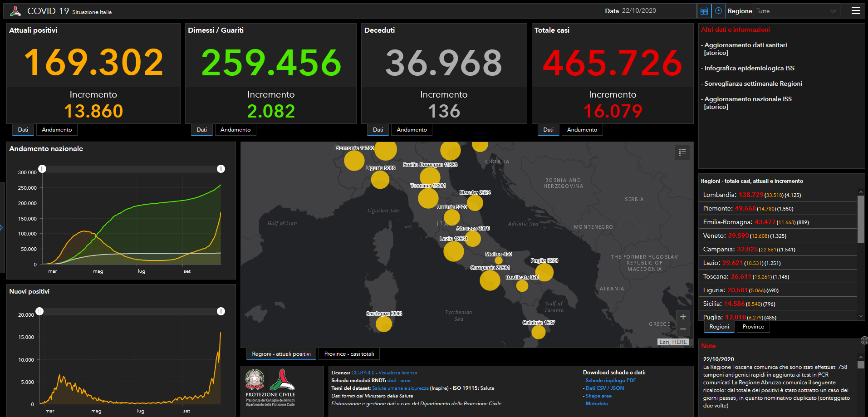Open the Regione dropdown showing Tutte
This screenshot has width=868, height=417.
click(796, 11)
